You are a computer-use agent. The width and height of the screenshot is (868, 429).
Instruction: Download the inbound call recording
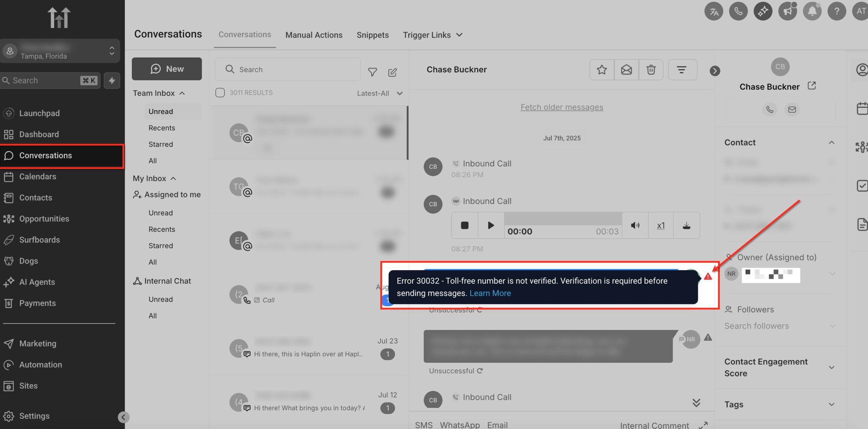686,225
